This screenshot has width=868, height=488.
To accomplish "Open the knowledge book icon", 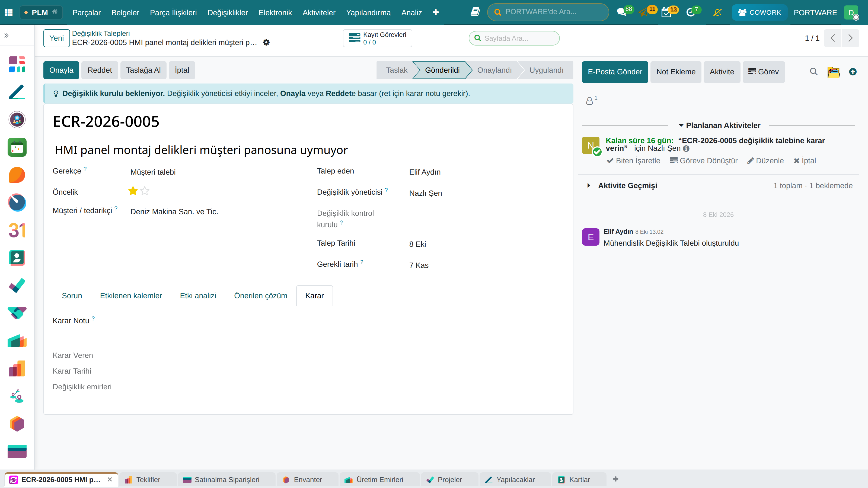I will pyautogui.click(x=475, y=12).
